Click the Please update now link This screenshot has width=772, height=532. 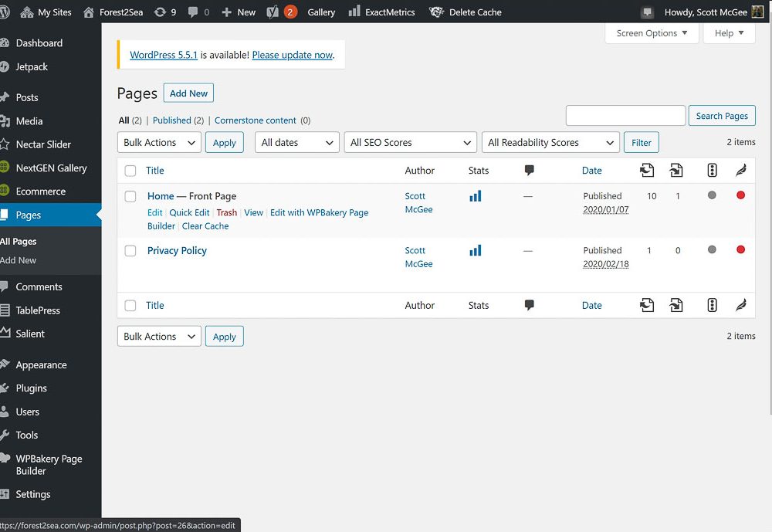292,55
